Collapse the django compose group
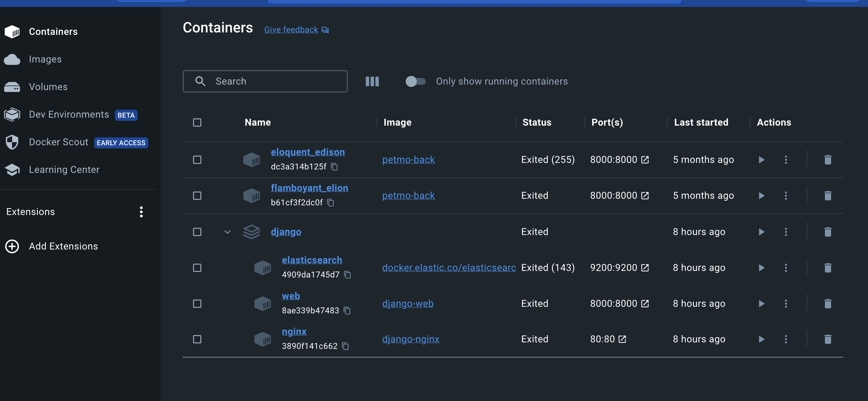The image size is (868, 401). (228, 232)
